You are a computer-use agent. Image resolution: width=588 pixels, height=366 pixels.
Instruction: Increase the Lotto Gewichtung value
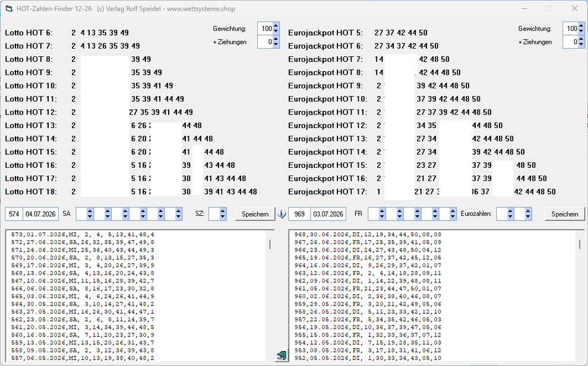(276, 26)
